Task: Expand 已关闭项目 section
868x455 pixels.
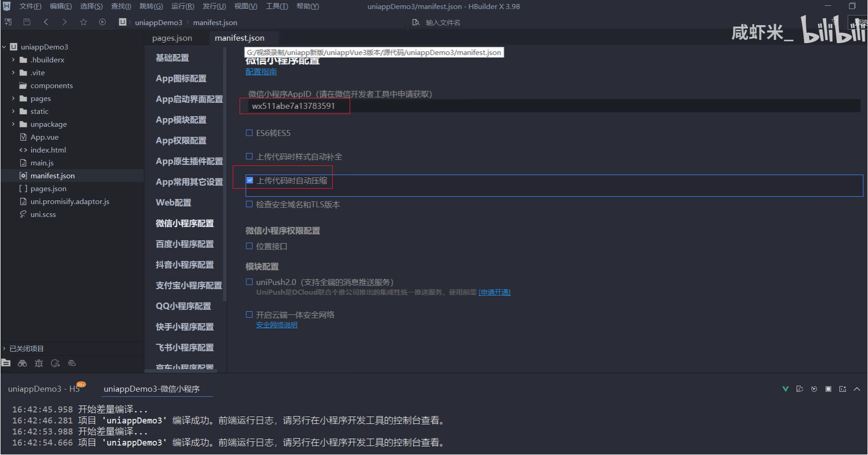Action: coord(4,348)
